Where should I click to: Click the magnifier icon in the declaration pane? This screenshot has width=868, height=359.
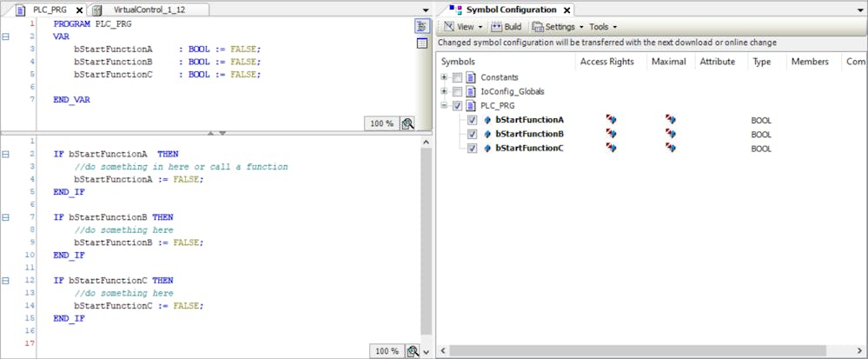click(408, 123)
